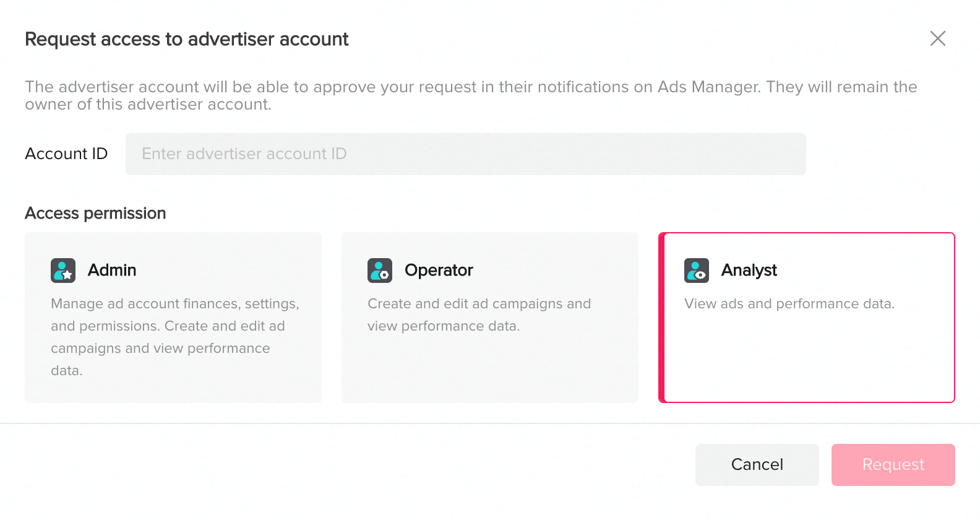
Task: Submit with the Request button
Action: (x=893, y=465)
